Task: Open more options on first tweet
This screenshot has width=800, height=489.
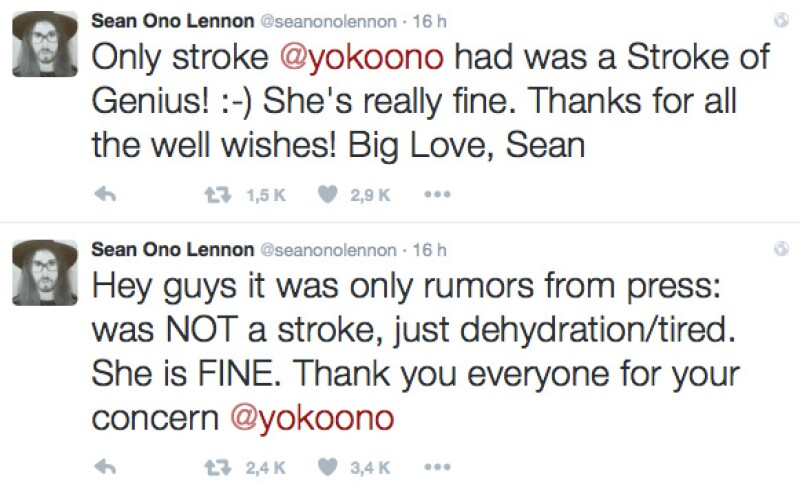Action: [x=438, y=194]
